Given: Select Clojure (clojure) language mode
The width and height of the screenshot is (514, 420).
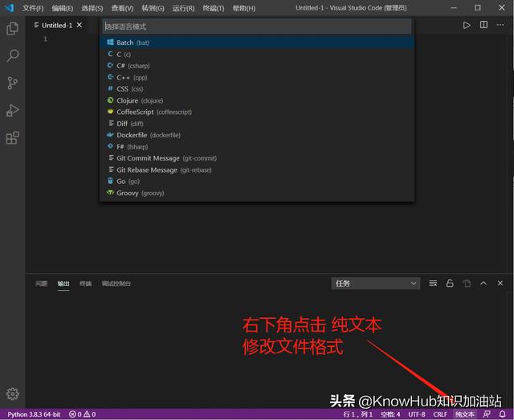Looking at the screenshot, I should coord(257,100).
